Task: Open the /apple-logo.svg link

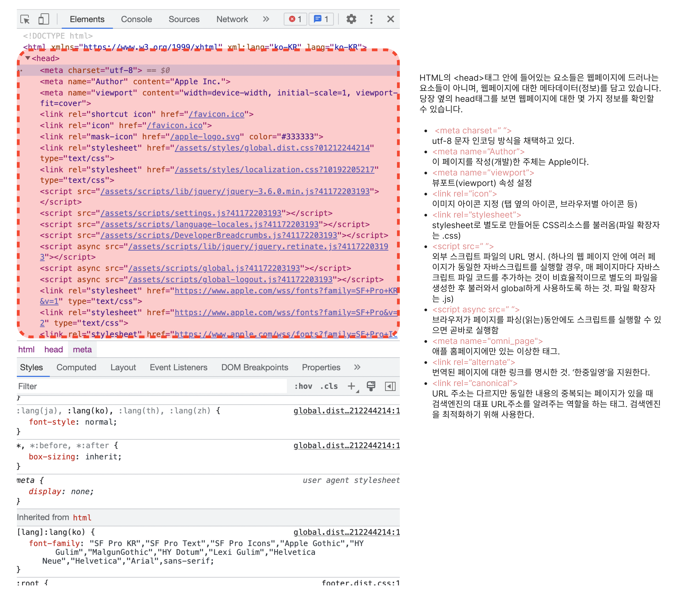Action: (205, 137)
